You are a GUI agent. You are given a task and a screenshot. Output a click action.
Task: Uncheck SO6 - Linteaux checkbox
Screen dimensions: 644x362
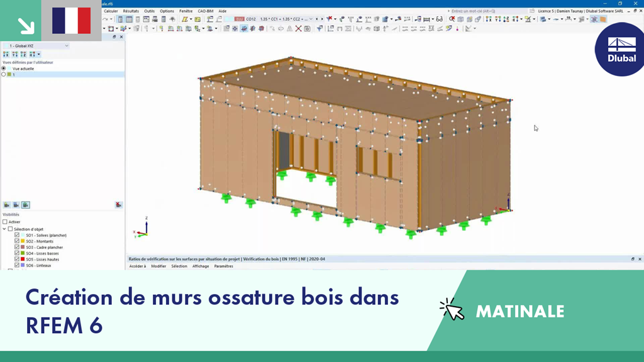coord(17,265)
